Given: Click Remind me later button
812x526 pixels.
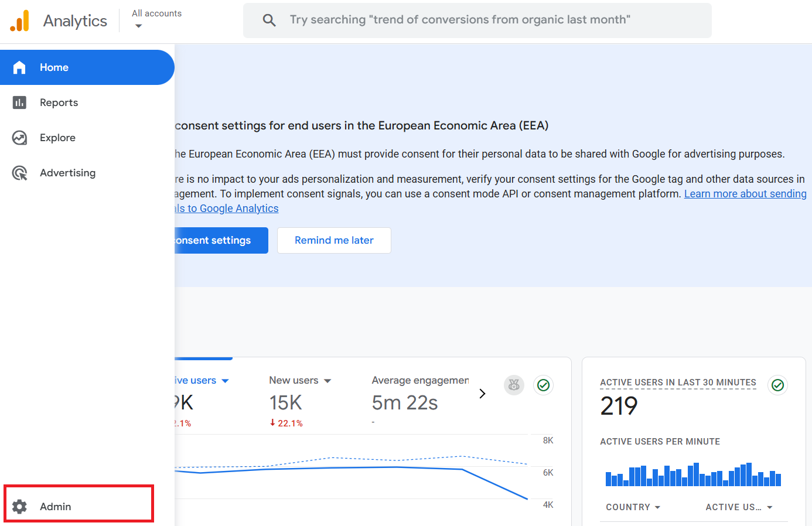Looking at the screenshot, I should [334, 240].
